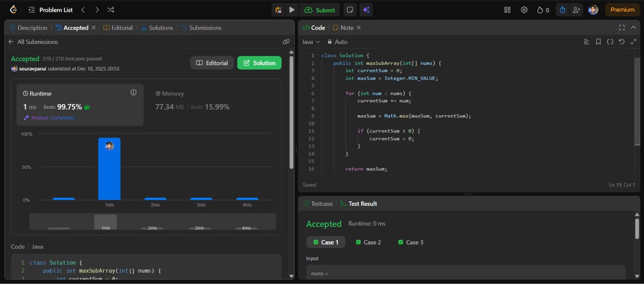Viewport: 644px width, 284px height.
Task: Open the streak flame counter
Action: click(543, 10)
